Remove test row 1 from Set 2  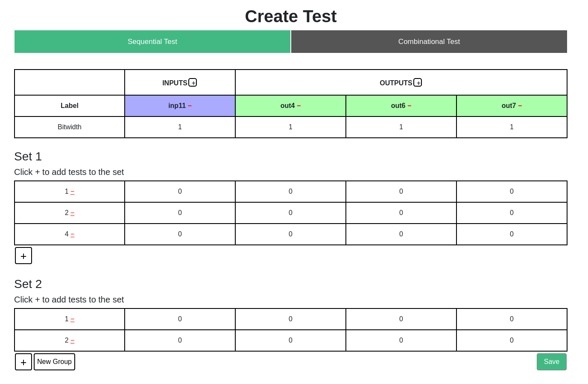click(72, 319)
